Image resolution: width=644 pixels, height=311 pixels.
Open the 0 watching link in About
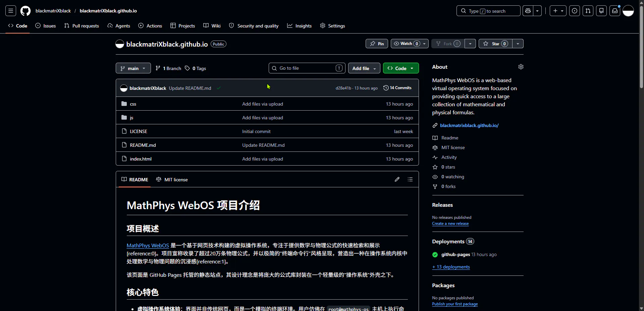[x=453, y=177]
